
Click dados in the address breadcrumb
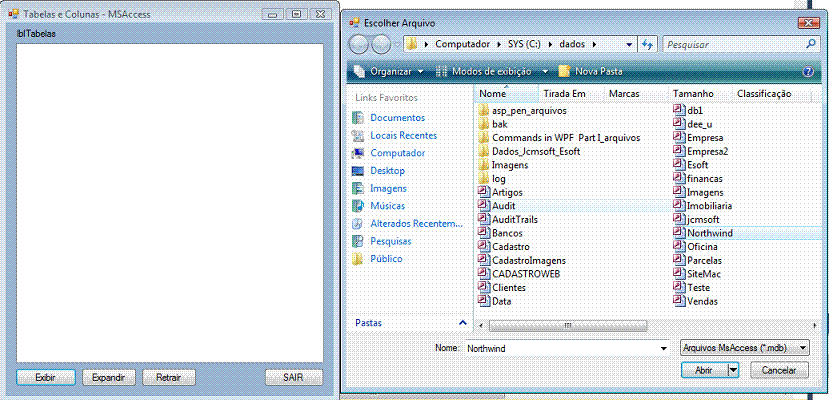(x=572, y=44)
